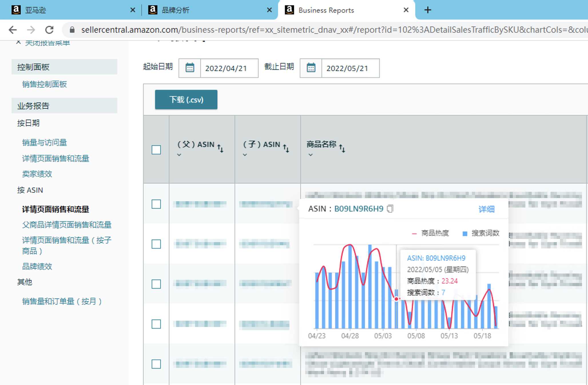Click the start date calendar icon
Screen dimensions: 588x385
pos(190,68)
